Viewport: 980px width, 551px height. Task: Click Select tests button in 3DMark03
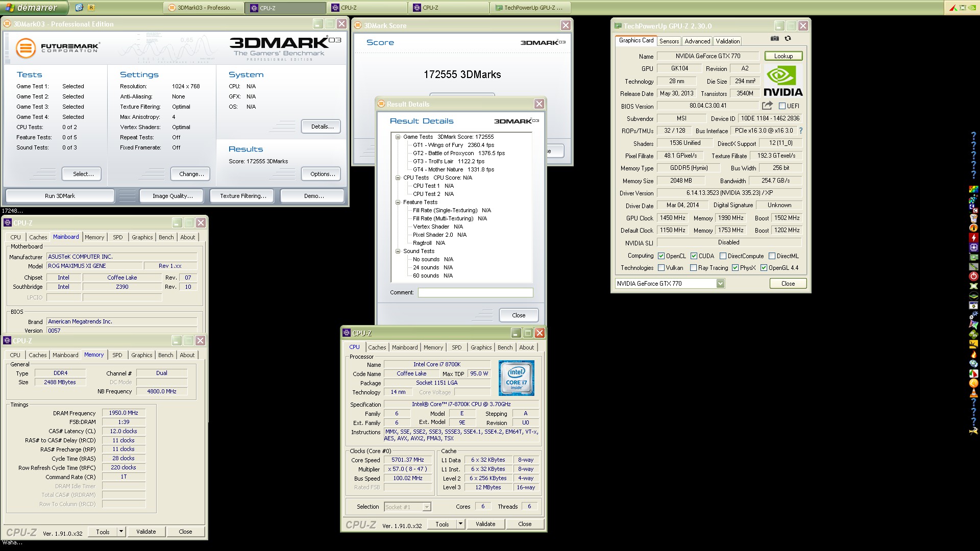82,174
